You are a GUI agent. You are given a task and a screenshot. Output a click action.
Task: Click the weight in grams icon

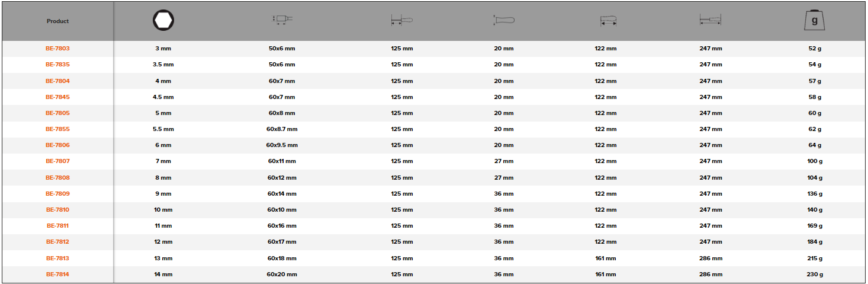click(815, 21)
